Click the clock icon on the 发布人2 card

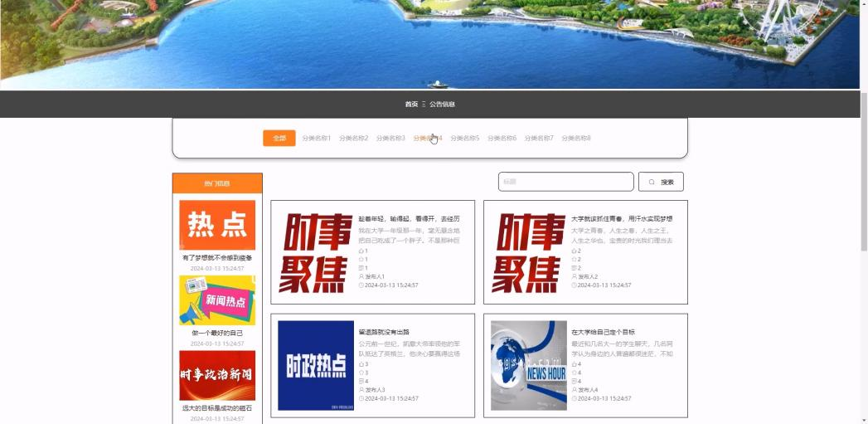click(x=574, y=285)
